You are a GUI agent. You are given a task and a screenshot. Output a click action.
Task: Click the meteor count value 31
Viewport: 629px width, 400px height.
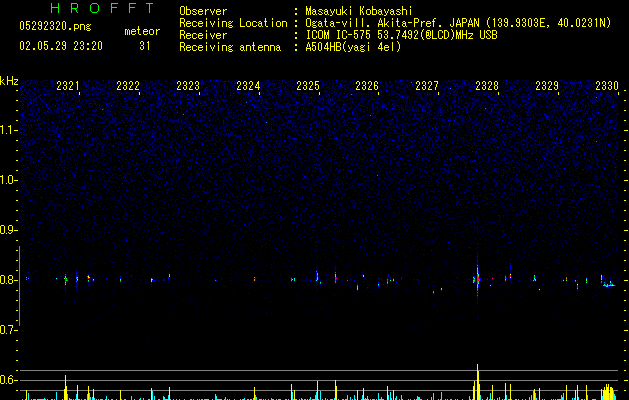pyautogui.click(x=145, y=46)
